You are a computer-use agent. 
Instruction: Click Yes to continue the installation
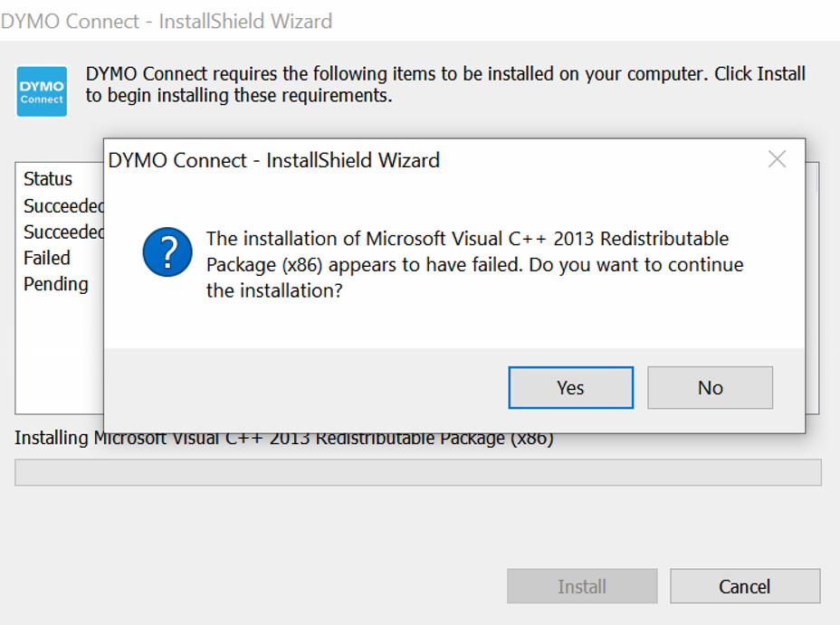pyautogui.click(x=570, y=387)
